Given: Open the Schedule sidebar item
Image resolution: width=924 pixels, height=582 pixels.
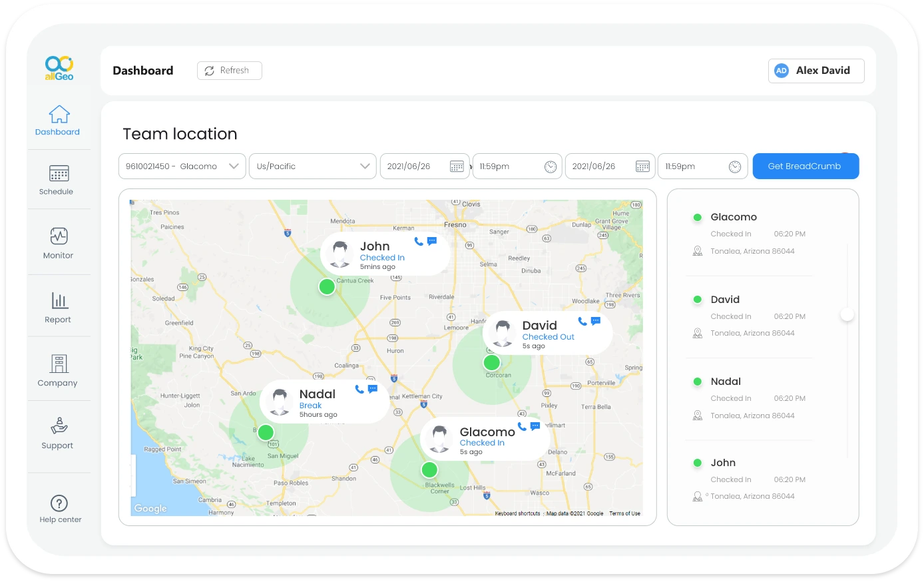Looking at the screenshot, I should coord(58,180).
